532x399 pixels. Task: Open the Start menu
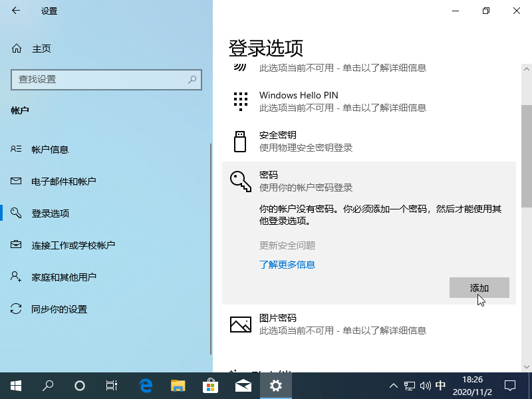[15, 386]
